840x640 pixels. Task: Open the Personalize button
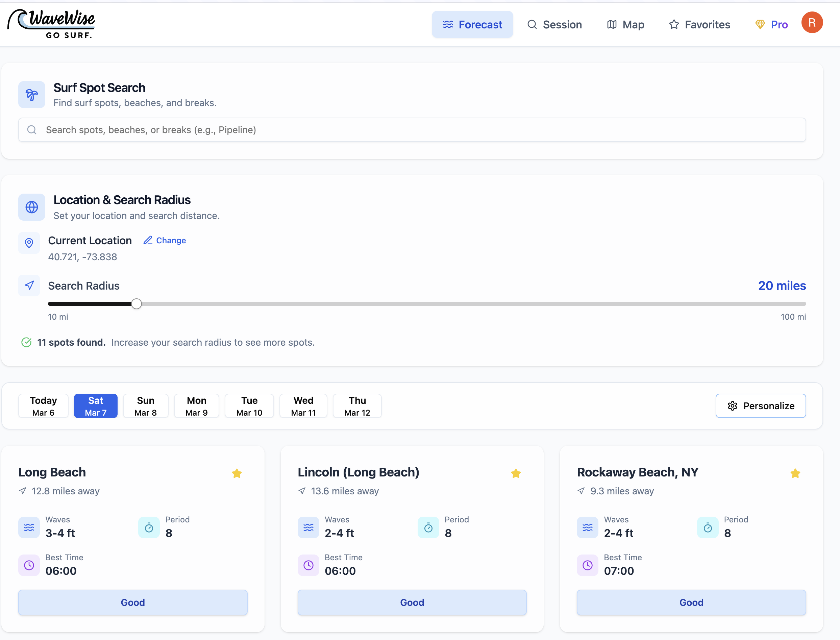pos(760,406)
